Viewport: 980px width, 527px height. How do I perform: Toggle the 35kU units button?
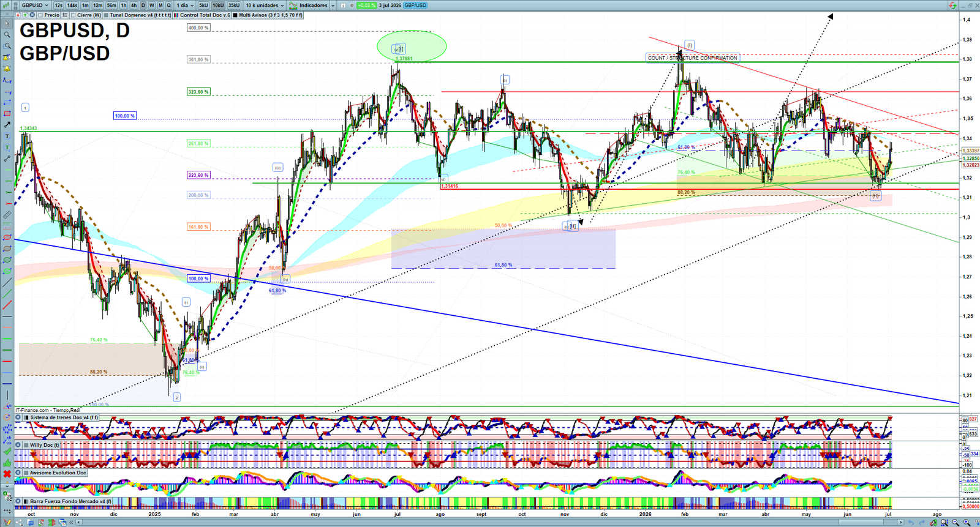click(234, 5)
